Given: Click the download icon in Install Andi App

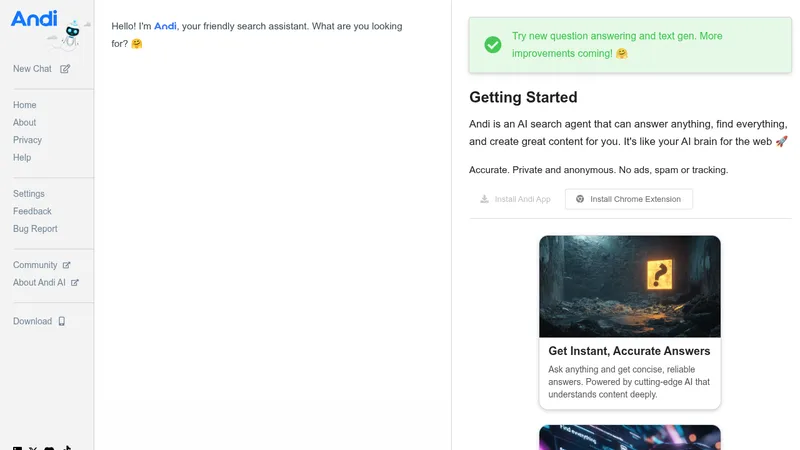Looking at the screenshot, I should point(484,199).
